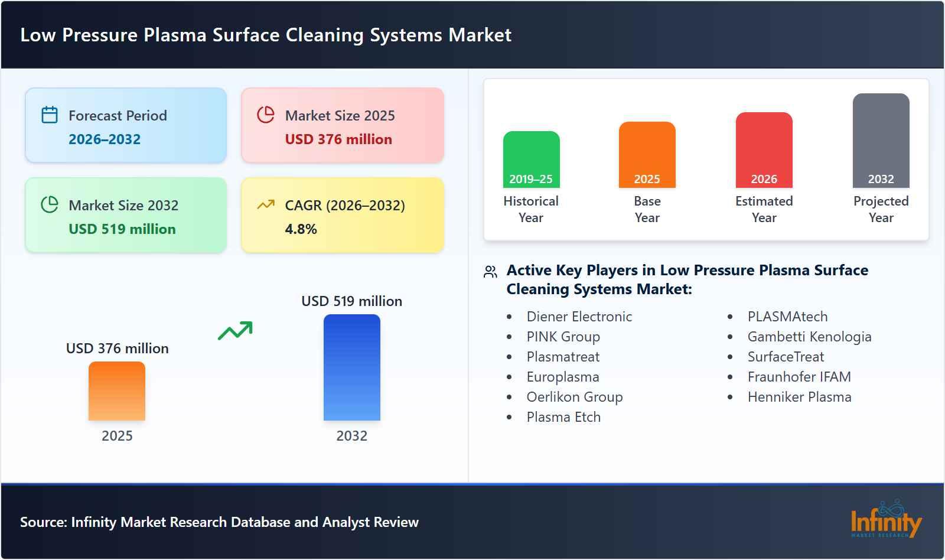Click the Henniker Plasma list entry

(x=800, y=397)
